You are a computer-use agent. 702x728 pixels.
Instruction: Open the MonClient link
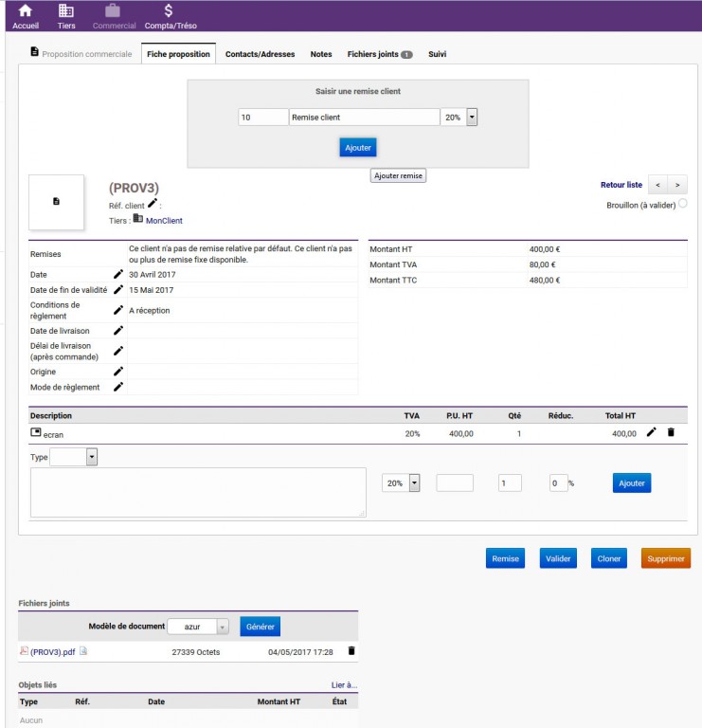[164, 221]
